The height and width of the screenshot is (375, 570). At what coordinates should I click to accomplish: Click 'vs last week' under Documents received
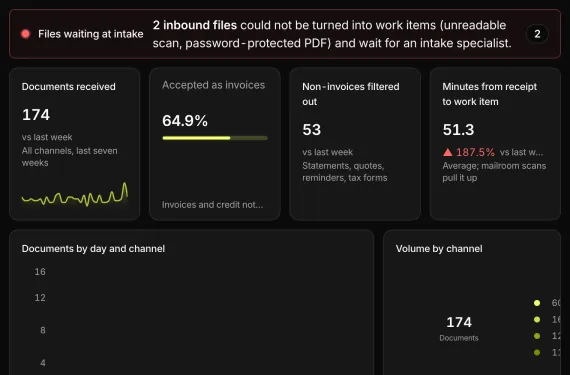click(x=47, y=137)
